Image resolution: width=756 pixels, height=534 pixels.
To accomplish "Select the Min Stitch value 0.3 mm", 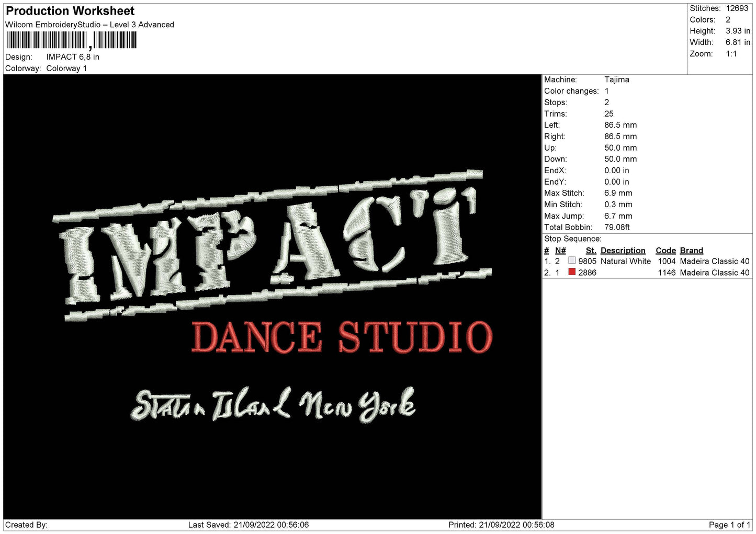I will point(618,204).
